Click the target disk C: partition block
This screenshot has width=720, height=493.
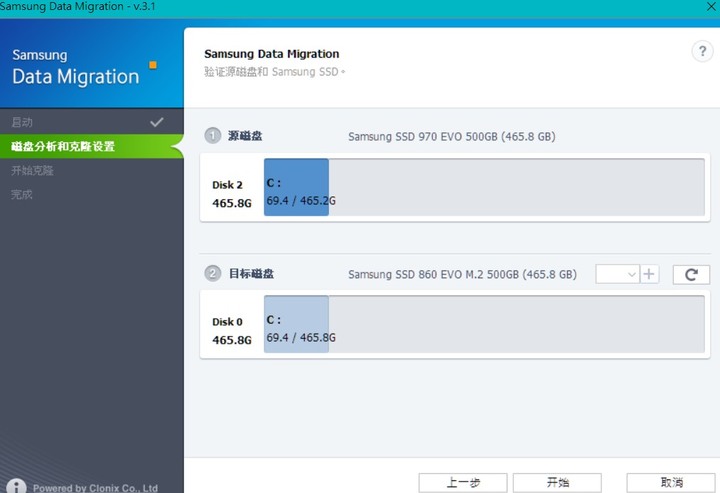tap(296, 324)
